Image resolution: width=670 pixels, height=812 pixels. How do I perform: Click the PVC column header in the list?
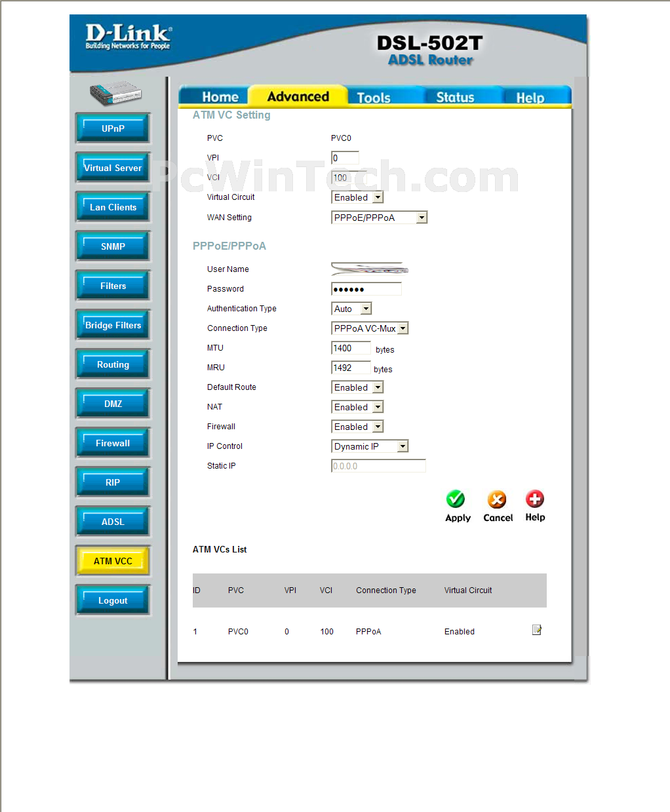[236, 590]
